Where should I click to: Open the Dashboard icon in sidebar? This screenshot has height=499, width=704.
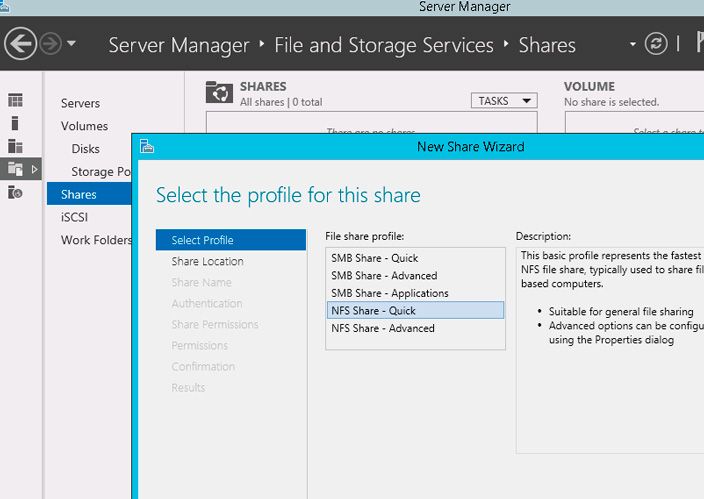pos(15,100)
